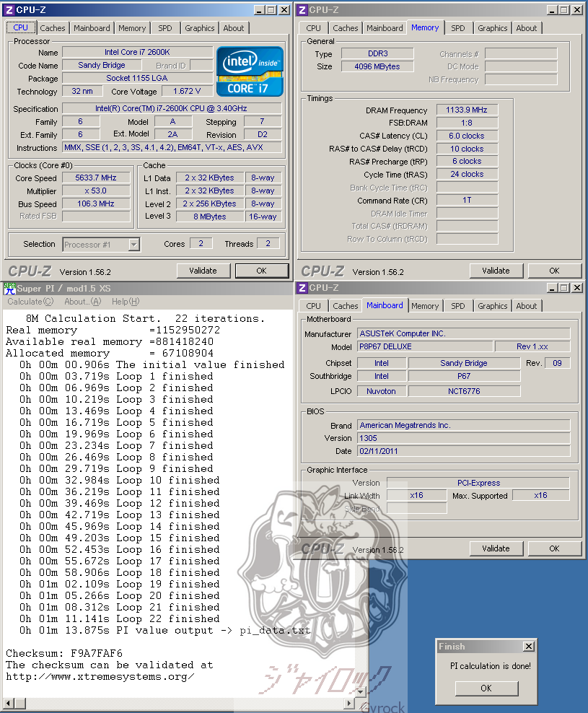Open About tab in CPU window

pyautogui.click(x=233, y=28)
